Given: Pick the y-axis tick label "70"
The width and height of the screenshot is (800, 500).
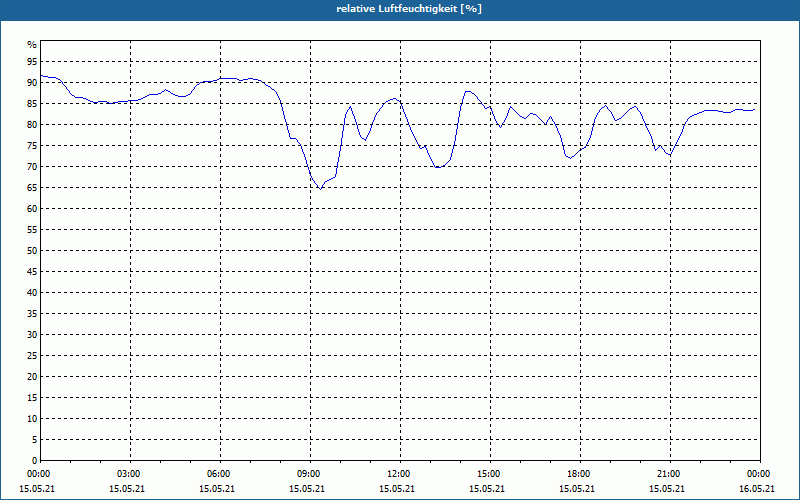Looking at the screenshot, I should pos(32,167).
